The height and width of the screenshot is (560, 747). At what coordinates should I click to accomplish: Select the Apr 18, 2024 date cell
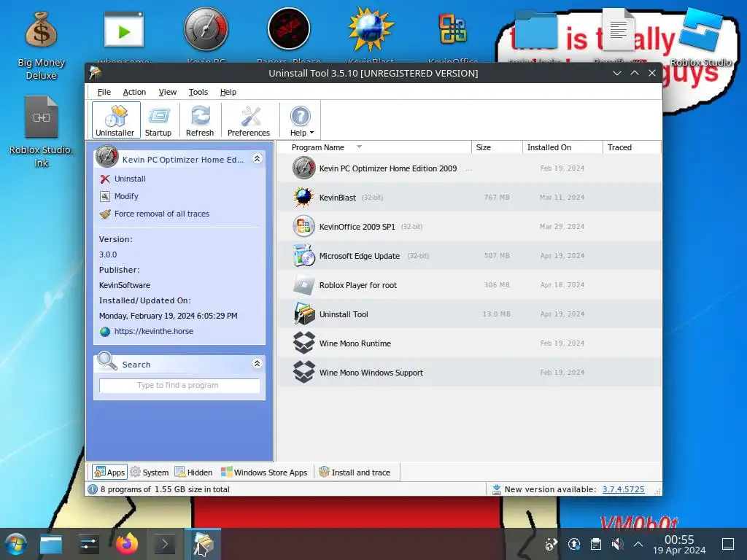pyautogui.click(x=562, y=285)
